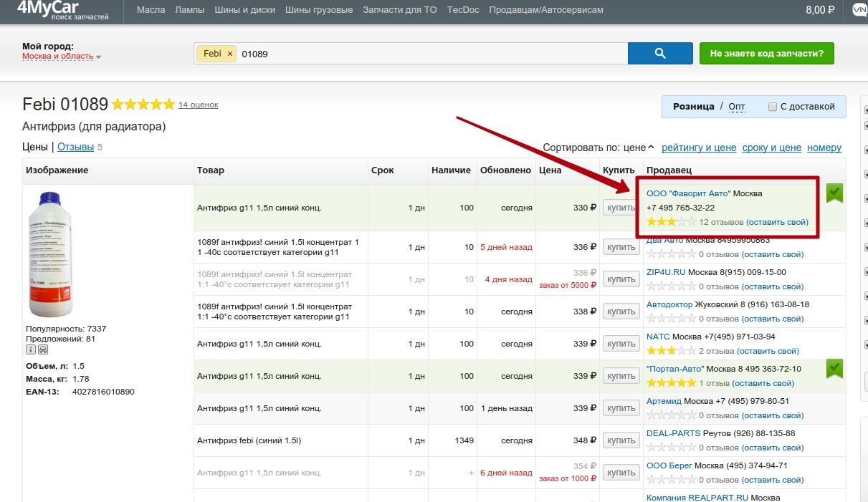868x502 pixels.
Task: Sort by рейтингу и цене
Action: click(699, 148)
